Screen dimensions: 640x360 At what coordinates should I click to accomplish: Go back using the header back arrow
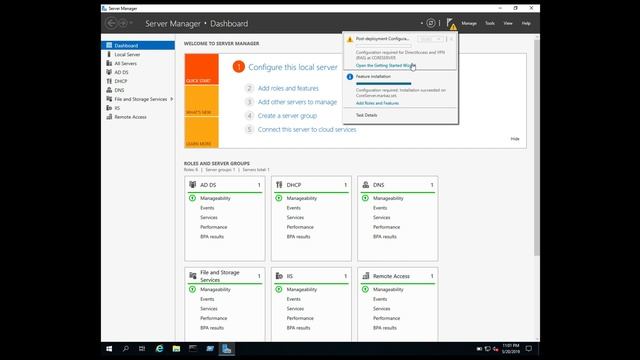[x=111, y=23]
